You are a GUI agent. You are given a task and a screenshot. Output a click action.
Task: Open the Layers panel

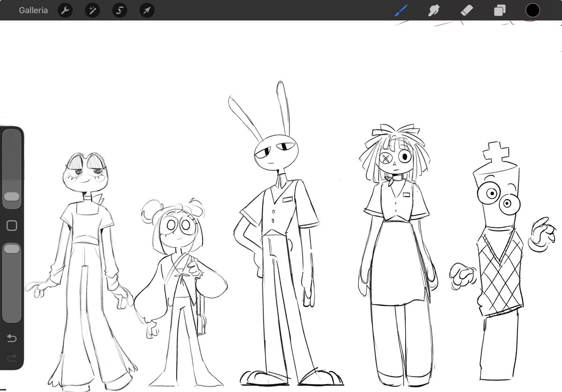tap(500, 10)
